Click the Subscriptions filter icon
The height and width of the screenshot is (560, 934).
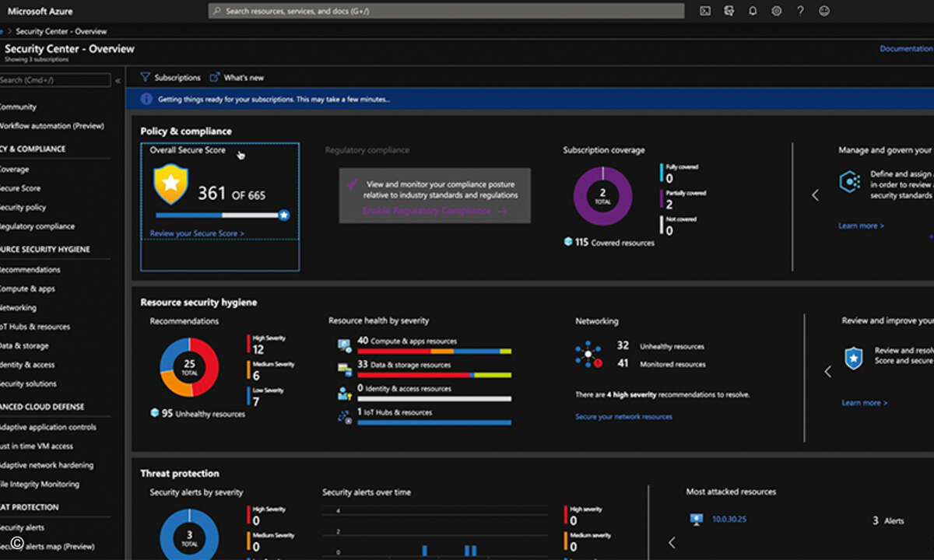pos(145,78)
